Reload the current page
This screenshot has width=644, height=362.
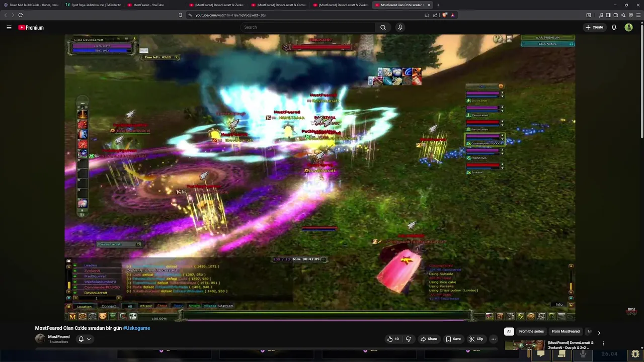point(21,15)
